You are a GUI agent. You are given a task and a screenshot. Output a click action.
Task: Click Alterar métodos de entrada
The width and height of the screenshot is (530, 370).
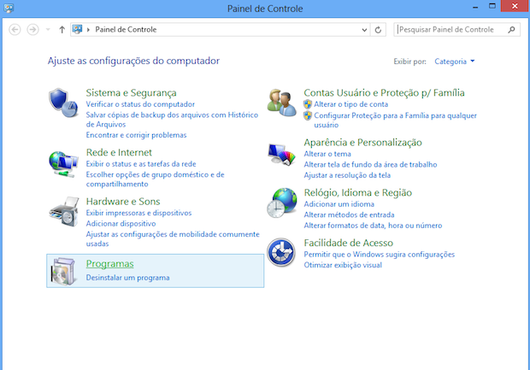pos(349,215)
